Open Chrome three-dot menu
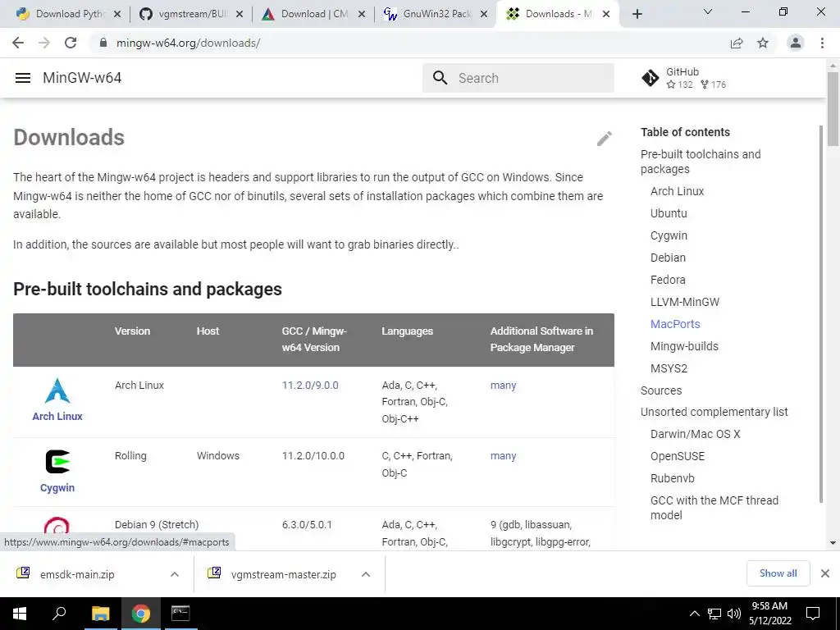Image resolution: width=840 pixels, height=630 pixels. 822,43
